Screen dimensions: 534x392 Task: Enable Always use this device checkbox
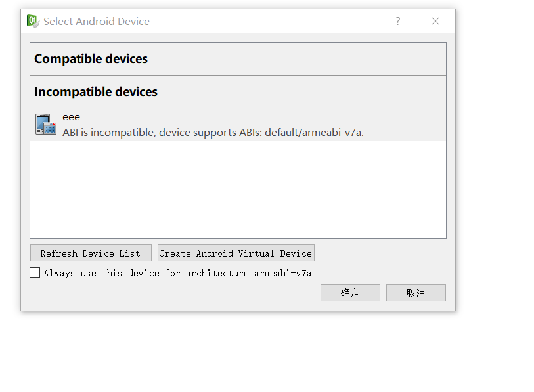tap(35, 272)
